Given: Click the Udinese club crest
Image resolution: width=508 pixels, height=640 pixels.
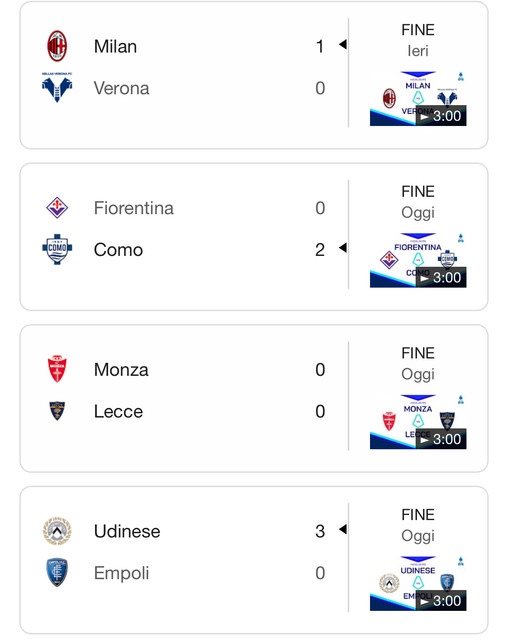Looking at the screenshot, I should (x=57, y=531).
